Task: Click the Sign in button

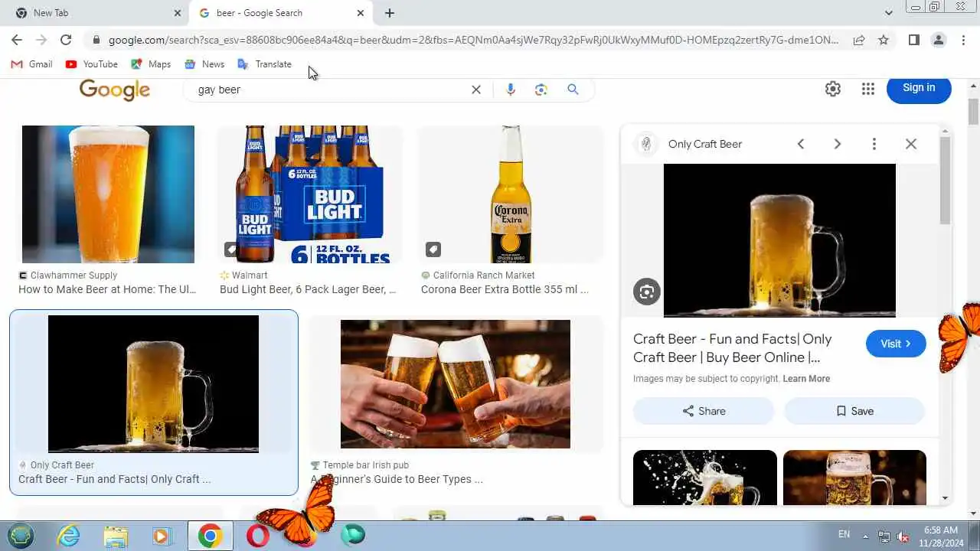Action: pyautogui.click(x=919, y=88)
